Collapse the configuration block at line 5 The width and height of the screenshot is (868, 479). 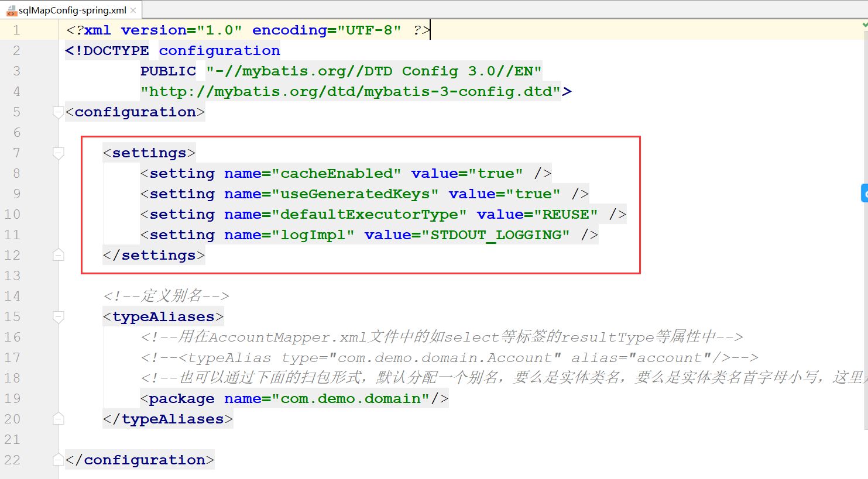pyautogui.click(x=58, y=112)
